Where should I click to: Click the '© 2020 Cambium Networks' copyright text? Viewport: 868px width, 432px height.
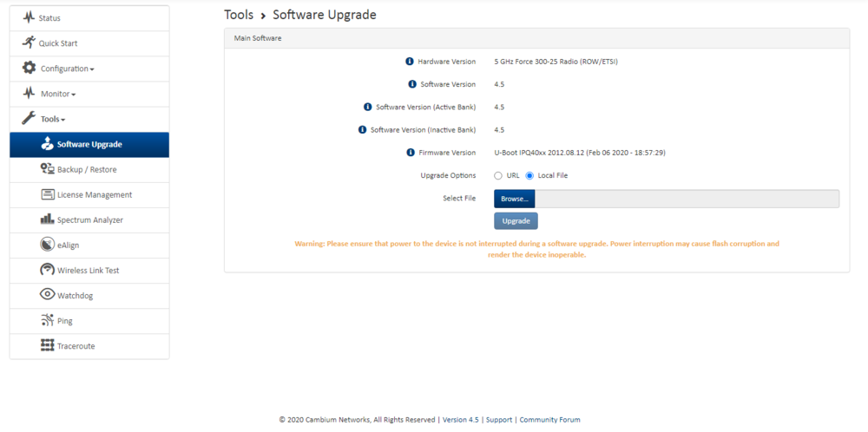tap(358, 420)
